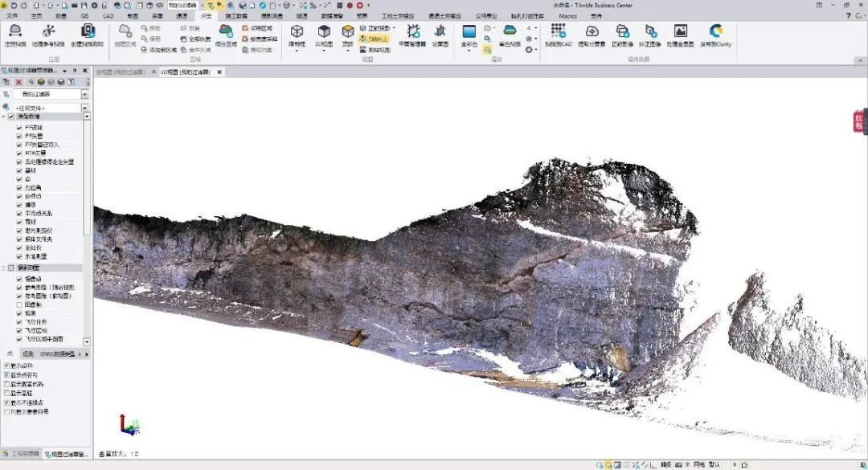Click the 3D View cube icon

323,31
